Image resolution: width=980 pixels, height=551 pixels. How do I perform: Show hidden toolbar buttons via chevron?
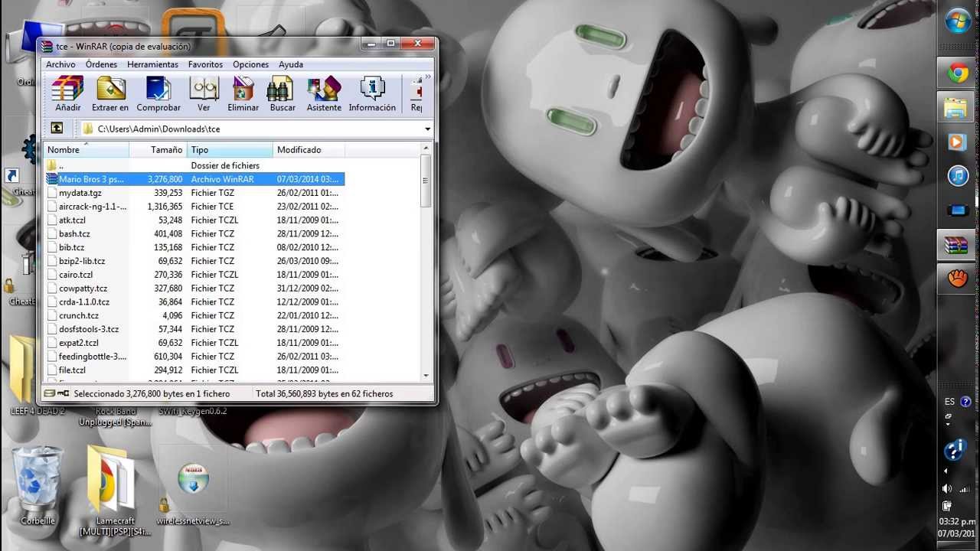(x=427, y=77)
